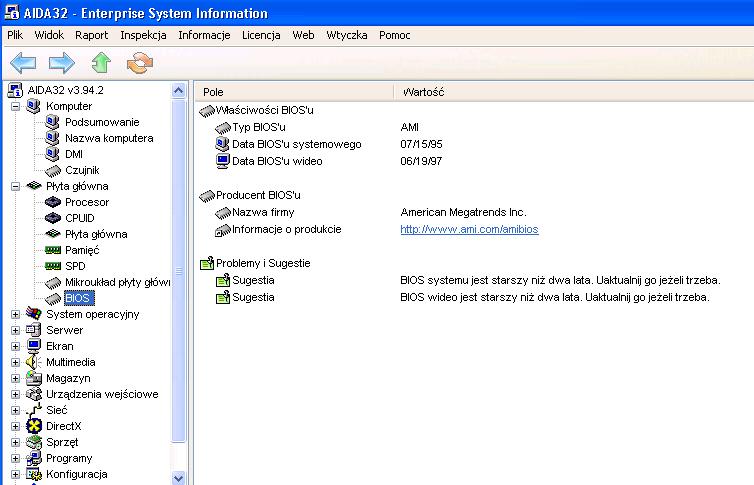
Task: Click the Back arrow toolbar icon
Action: 23,62
